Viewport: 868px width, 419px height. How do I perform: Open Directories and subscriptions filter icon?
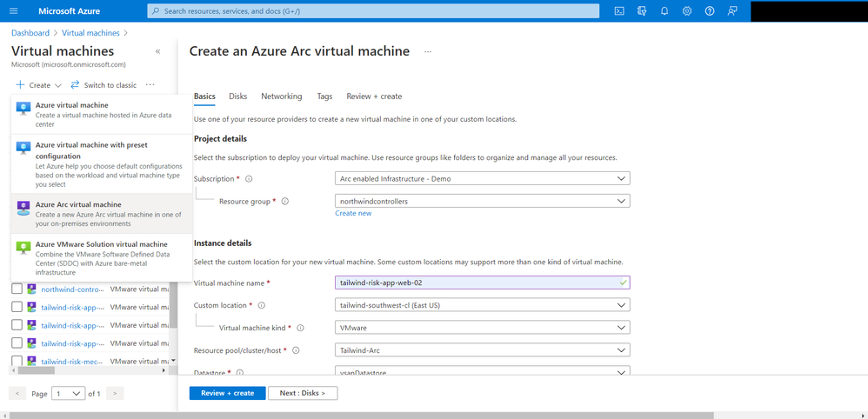pos(642,11)
